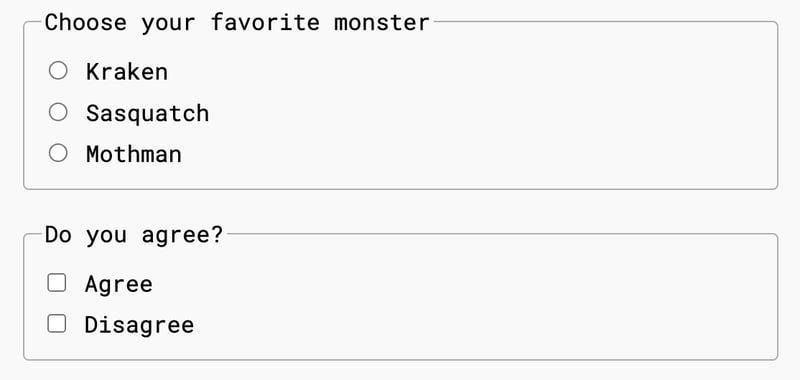Click the word 'agree?' in the second legend
Viewport: 800px width, 380px height.
(183, 236)
